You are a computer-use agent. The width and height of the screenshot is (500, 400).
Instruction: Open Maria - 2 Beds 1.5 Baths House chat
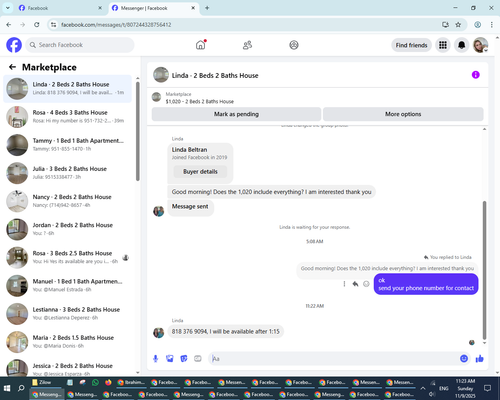click(67, 342)
